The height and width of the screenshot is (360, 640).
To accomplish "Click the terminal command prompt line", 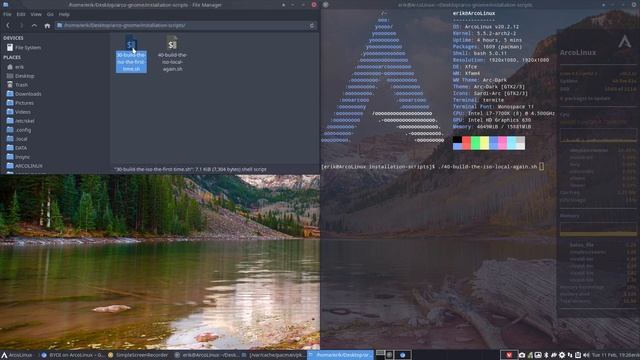I will (x=432, y=167).
